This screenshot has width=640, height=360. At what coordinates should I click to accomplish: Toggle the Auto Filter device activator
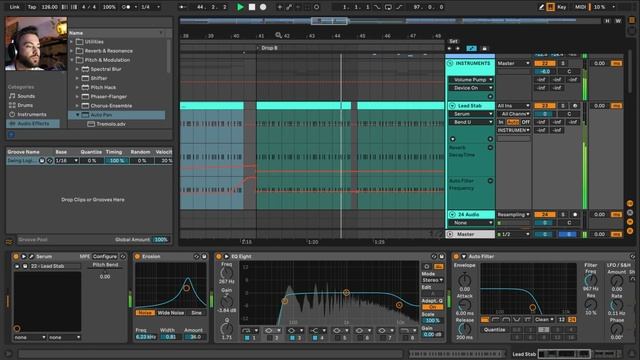(456, 256)
